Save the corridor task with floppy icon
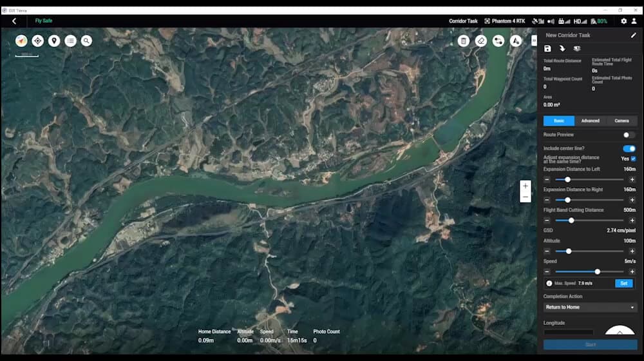The height and width of the screenshot is (361, 644). 547,48
